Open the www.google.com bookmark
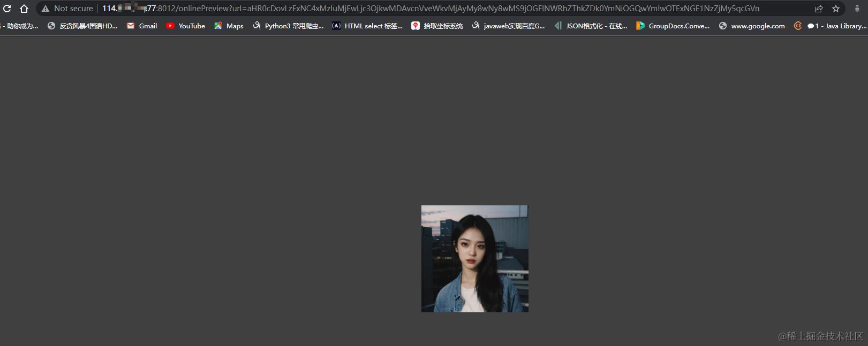Image resolution: width=868 pixels, height=346 pixels. [x=752, y=26]
